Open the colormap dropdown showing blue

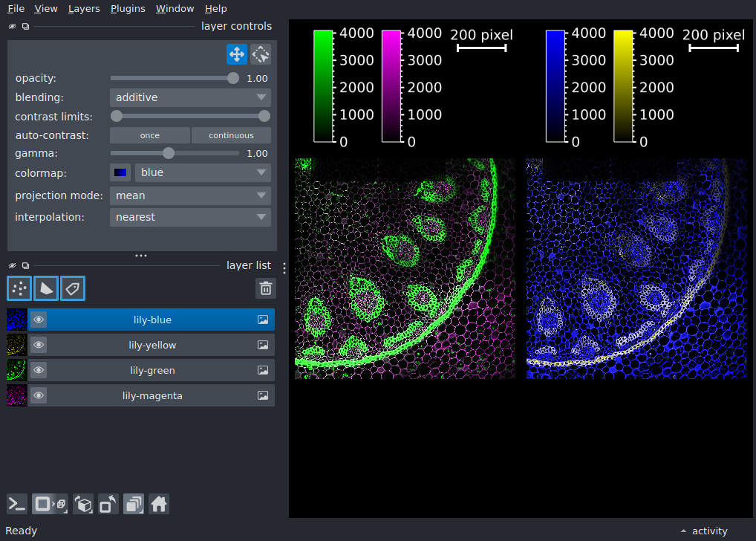(x=203, y=172)
